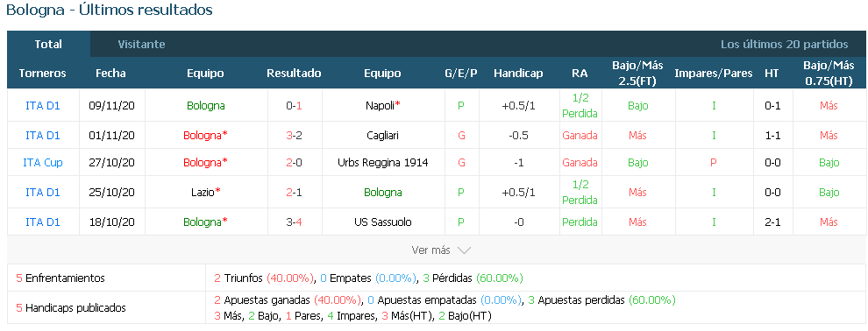Click the Handicap column header
The image size is (868, 331).
(518, 73)
